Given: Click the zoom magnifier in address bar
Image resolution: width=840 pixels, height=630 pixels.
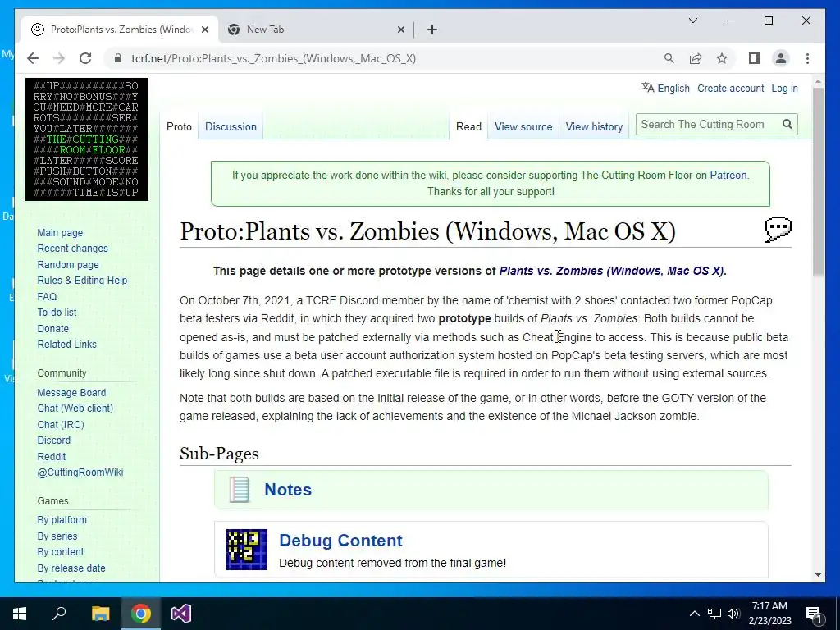Looking at the screenshot, I should (669, 58).
